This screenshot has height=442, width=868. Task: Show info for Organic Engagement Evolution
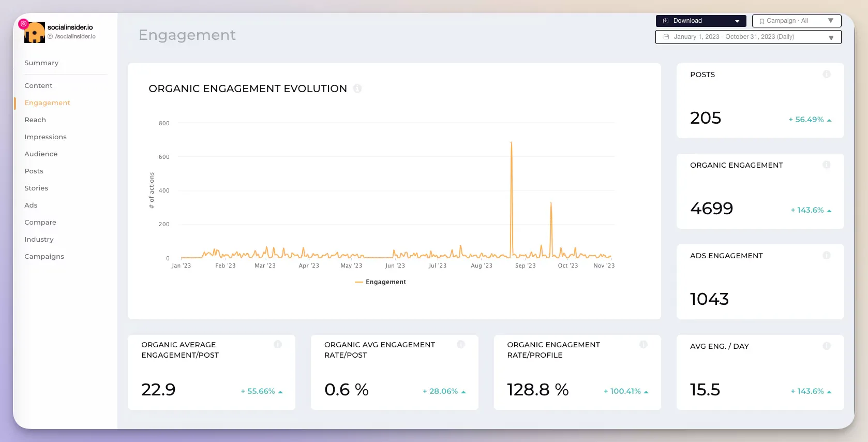(357, 89)
